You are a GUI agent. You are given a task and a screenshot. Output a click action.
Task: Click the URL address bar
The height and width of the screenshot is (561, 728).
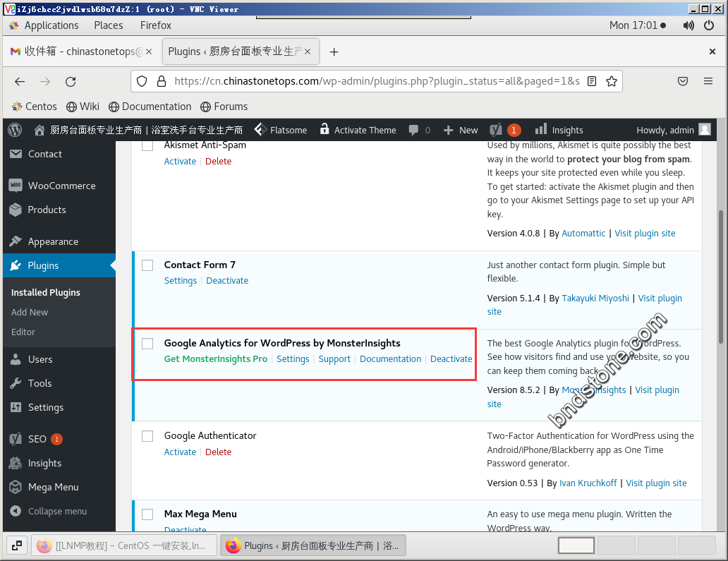point(377,81)
